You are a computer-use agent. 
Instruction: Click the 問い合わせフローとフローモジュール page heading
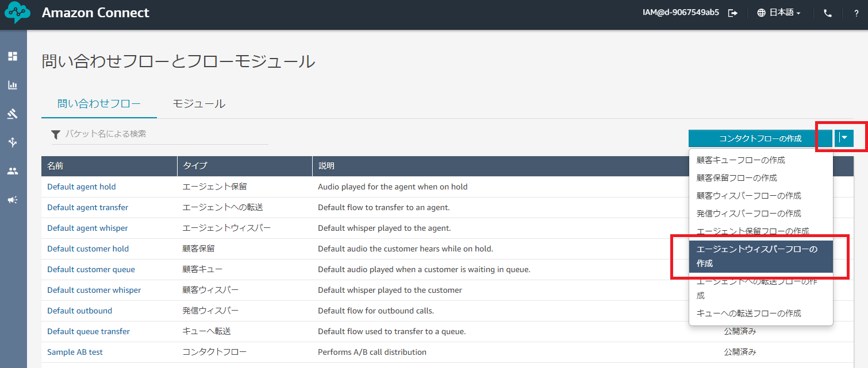(x=178, y=61)
